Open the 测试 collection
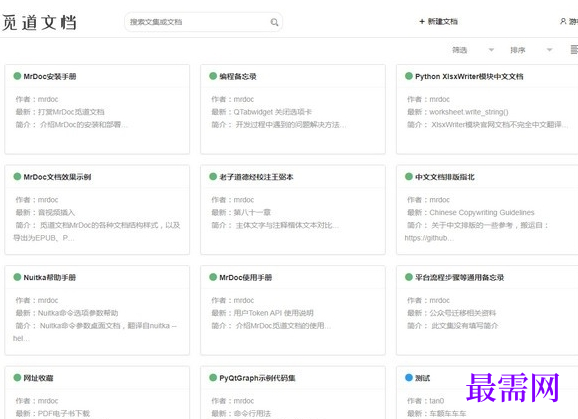The height and width of the screenshot is (419, 578). pos(422,378)
